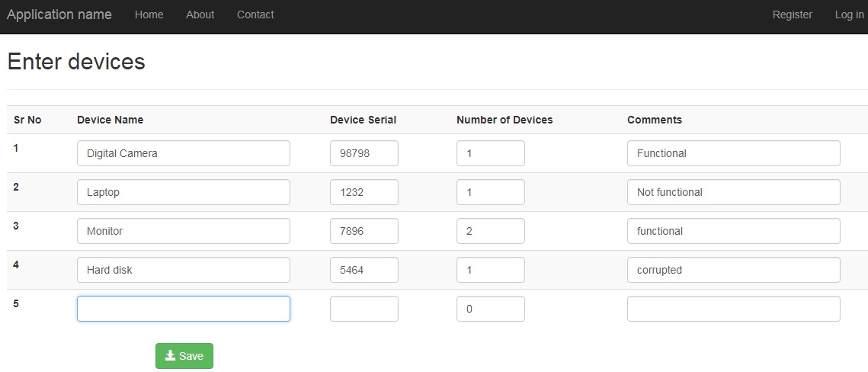Click the download icon on Save button

point(171,355)
